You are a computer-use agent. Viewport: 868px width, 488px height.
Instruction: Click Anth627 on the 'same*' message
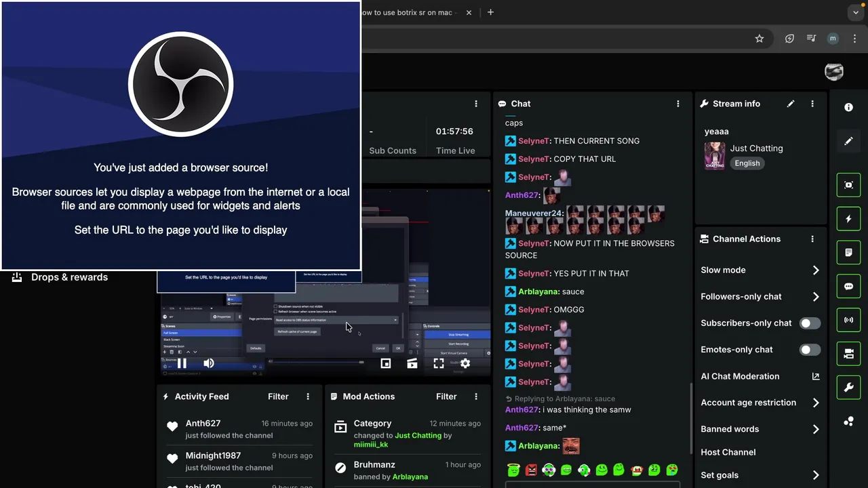coord(521,428)
